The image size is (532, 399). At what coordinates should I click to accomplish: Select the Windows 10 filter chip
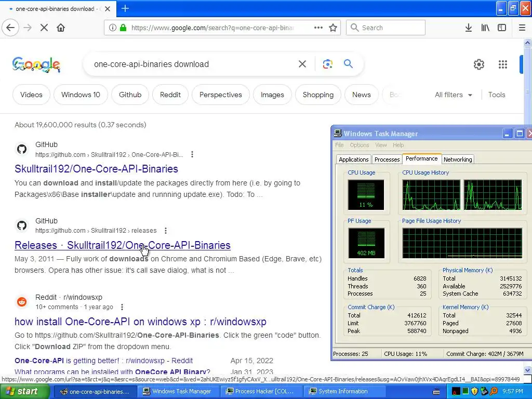coord(81,95)
